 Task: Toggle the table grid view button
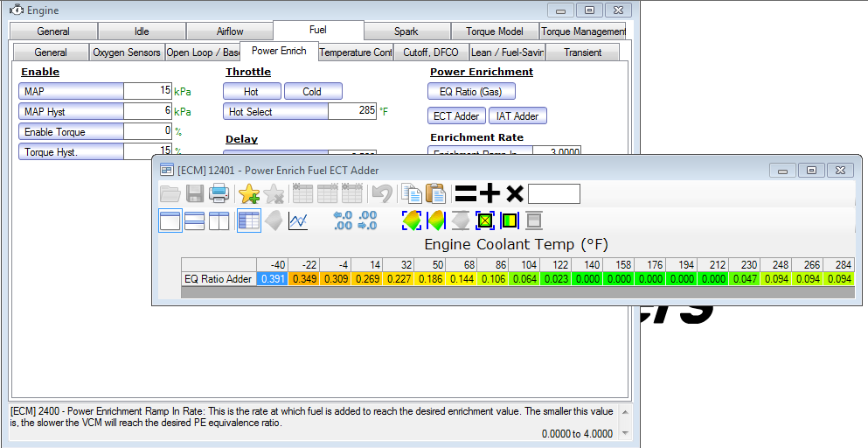[x=249, y=221]
